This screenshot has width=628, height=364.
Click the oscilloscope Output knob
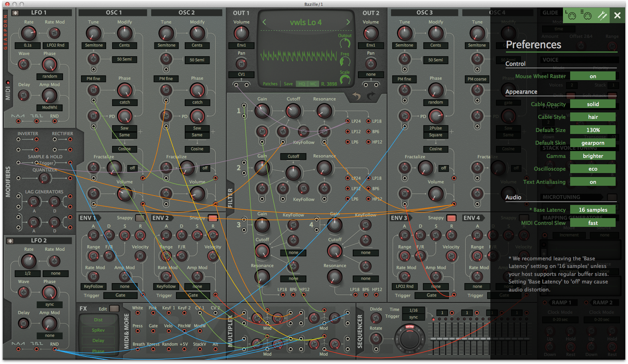click(345, 43)
